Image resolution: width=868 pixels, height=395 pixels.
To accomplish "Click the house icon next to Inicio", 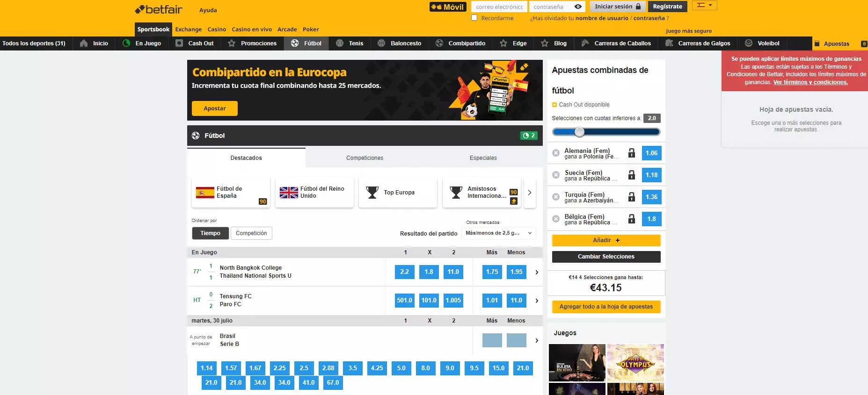I will 84,43.
